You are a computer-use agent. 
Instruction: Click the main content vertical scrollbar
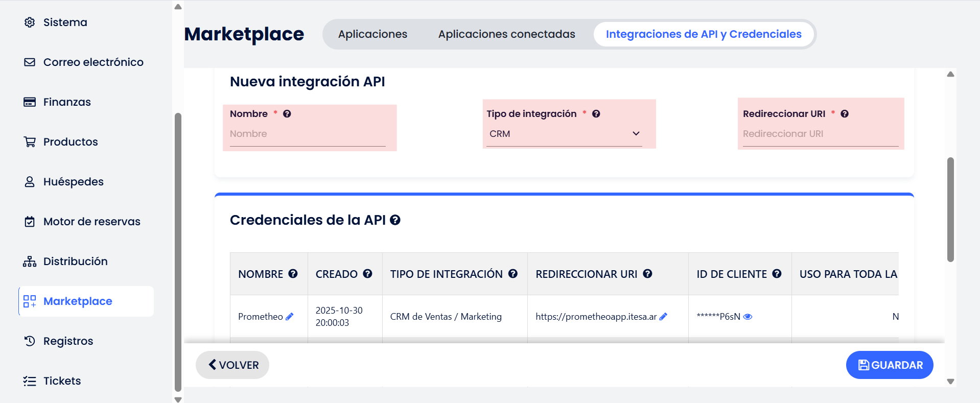click(950, 209)
